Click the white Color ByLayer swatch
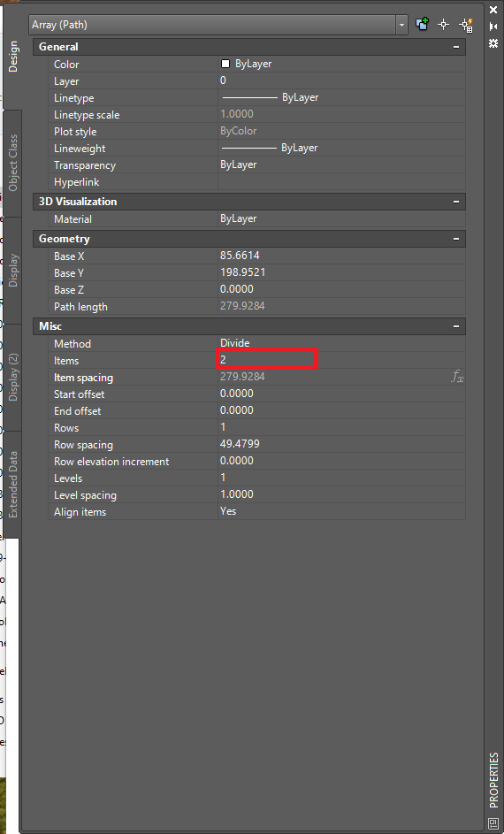The height and width of the screenshot is (834, 504). coord(225,64)
